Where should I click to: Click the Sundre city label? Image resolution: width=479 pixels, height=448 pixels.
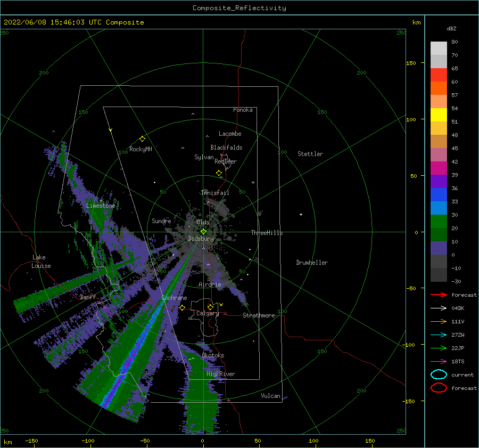[162, 221]
